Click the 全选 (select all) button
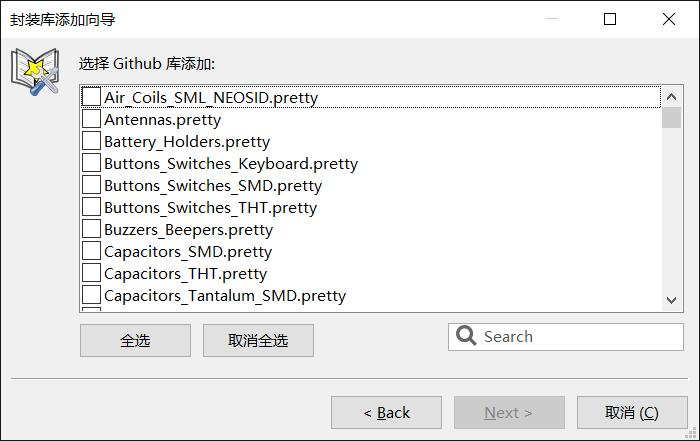The width and height of the screenshot is (700, 441). coord(135,341)
